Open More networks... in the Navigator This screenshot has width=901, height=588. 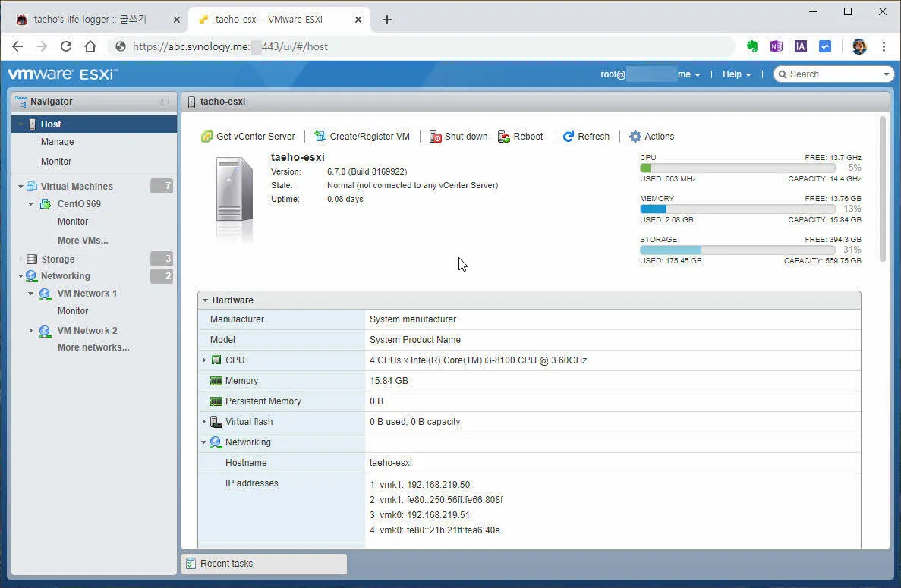coord(93,347)
